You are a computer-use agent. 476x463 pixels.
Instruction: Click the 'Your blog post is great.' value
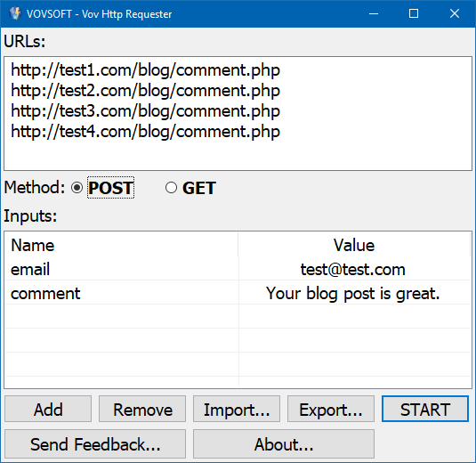click(x=352, y=294)
